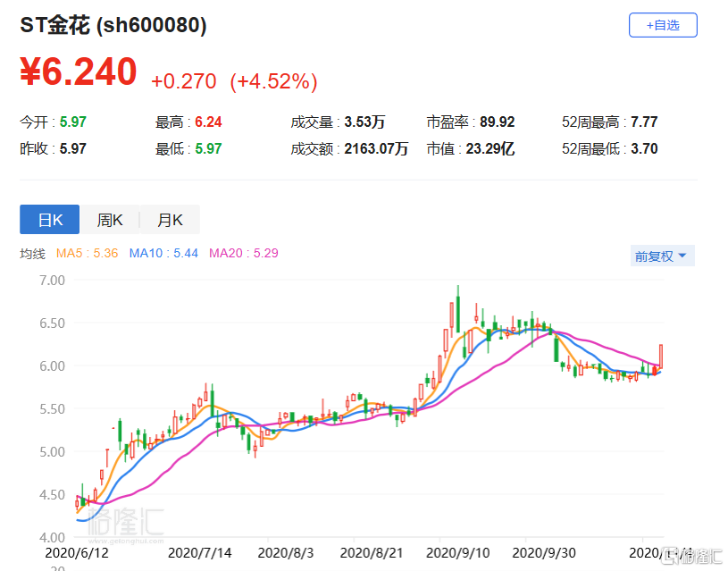Click the 最高 value 6.24
728x571 pixels.
[x=208, y=122]
